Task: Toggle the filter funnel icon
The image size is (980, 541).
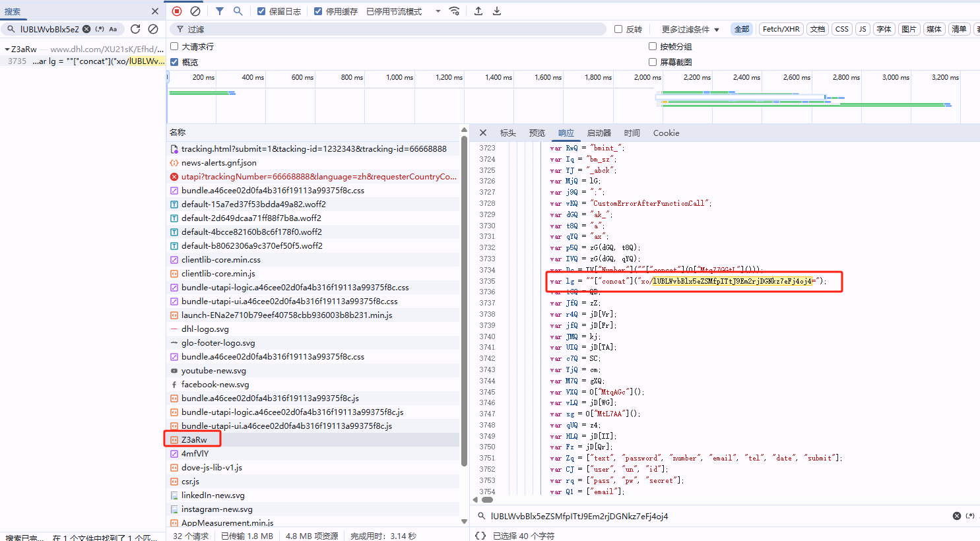Action: (x=220, y=11)
